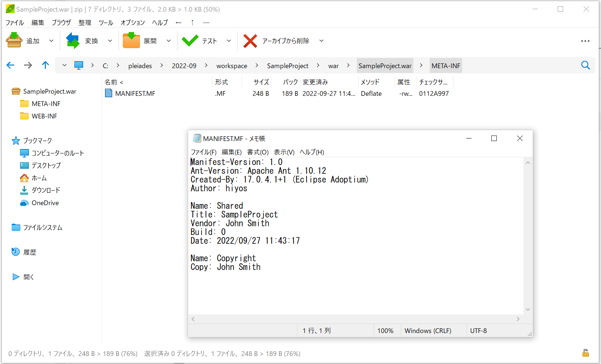Open the ツール menu
This screenshot has width=601, height=364.
(x=106, y=23)
